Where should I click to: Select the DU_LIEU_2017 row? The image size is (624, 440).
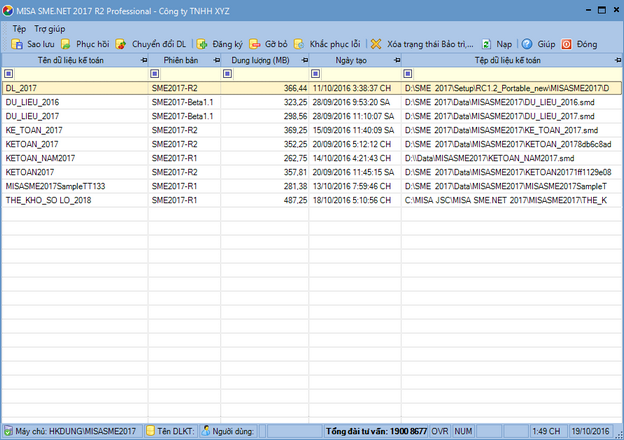(x=312, y=116)
